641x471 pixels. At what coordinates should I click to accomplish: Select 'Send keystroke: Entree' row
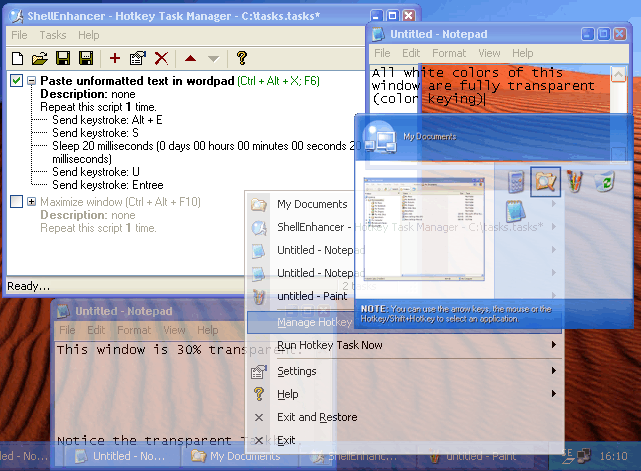pyautogui.click(x=108, y=185)
